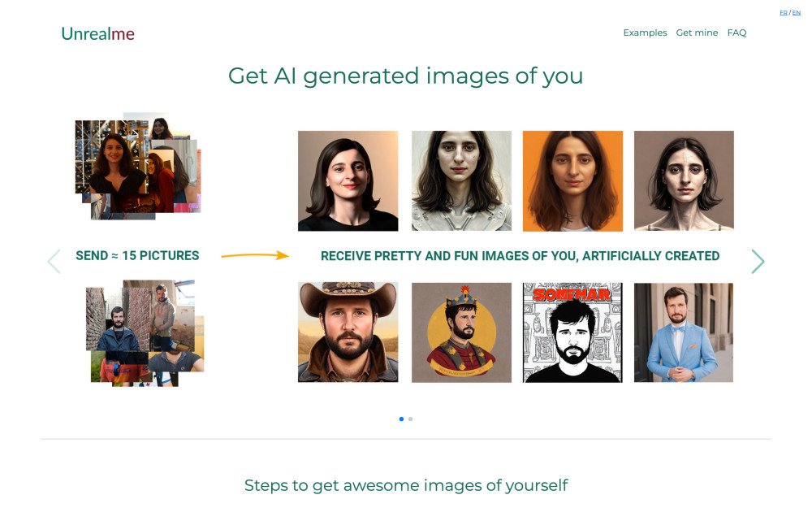Go to the Get mine section
The image size is (812, 508).
[697, 33]
